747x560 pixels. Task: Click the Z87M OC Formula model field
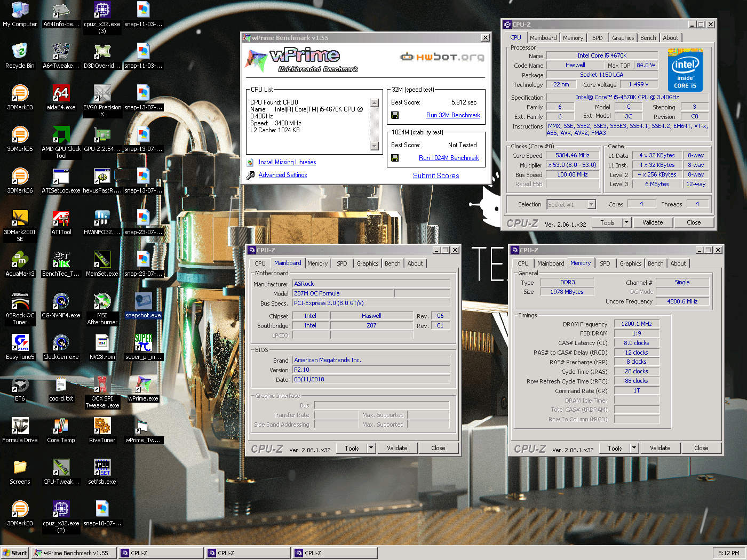(343, 293)
